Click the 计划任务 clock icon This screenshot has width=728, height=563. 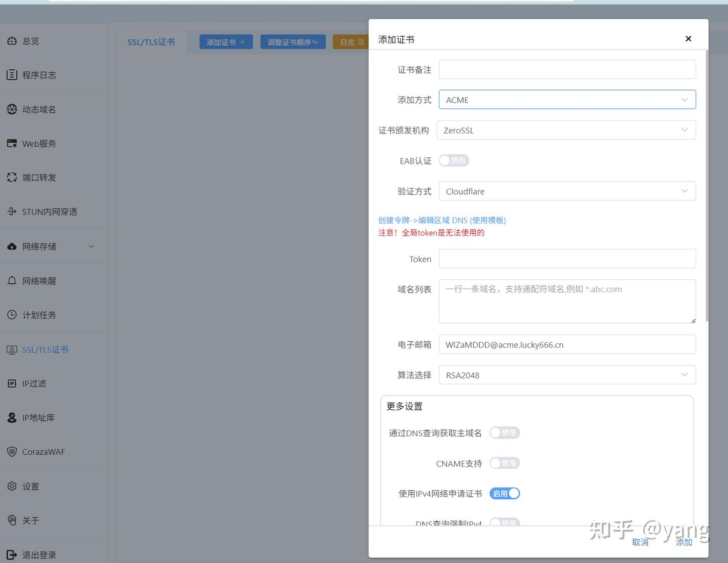12,315
